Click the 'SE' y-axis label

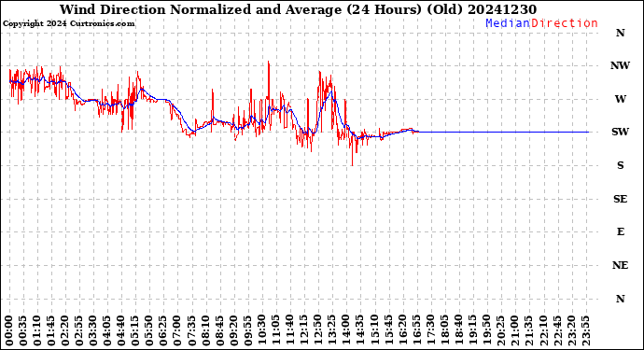point(620,199)
